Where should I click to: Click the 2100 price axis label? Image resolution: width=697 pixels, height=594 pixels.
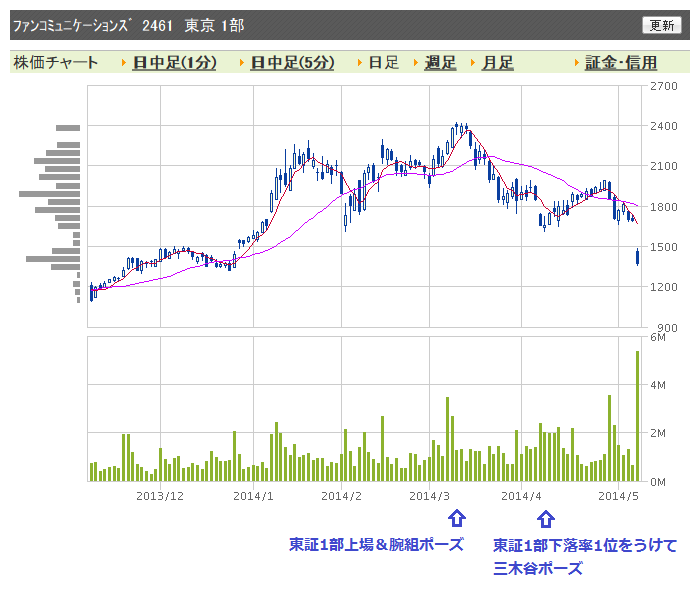pos(664,166)
